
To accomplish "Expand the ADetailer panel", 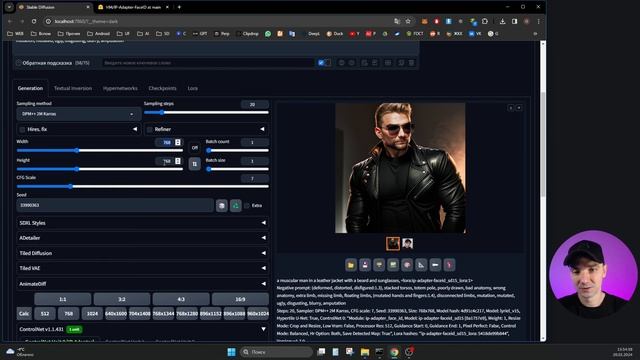I will tap(142, 238).
